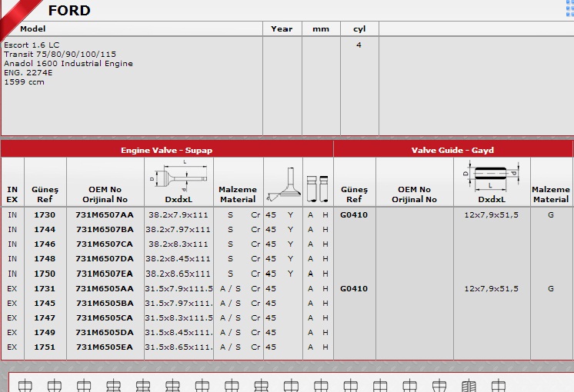Click the valve 'Malzeme Material' header
This screenshot has height=392, width=574.
tap(238, 194)
